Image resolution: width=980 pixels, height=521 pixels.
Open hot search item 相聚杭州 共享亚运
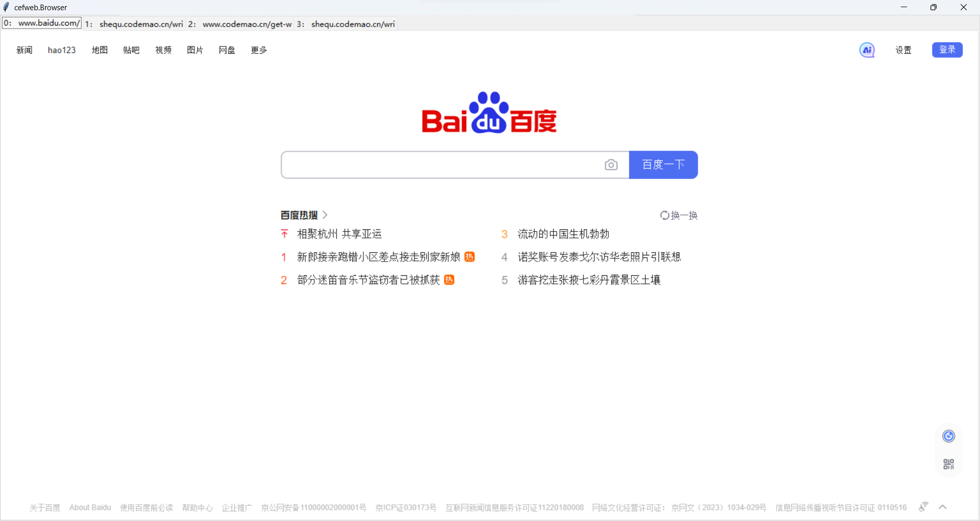[x=338, y=233]
